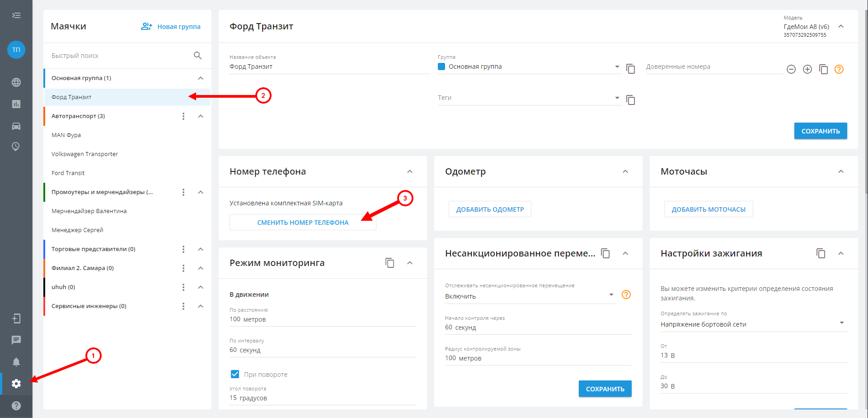Copy monitoring mode settings icon
This screenshot has height=418, width=868.
point(389,263)
